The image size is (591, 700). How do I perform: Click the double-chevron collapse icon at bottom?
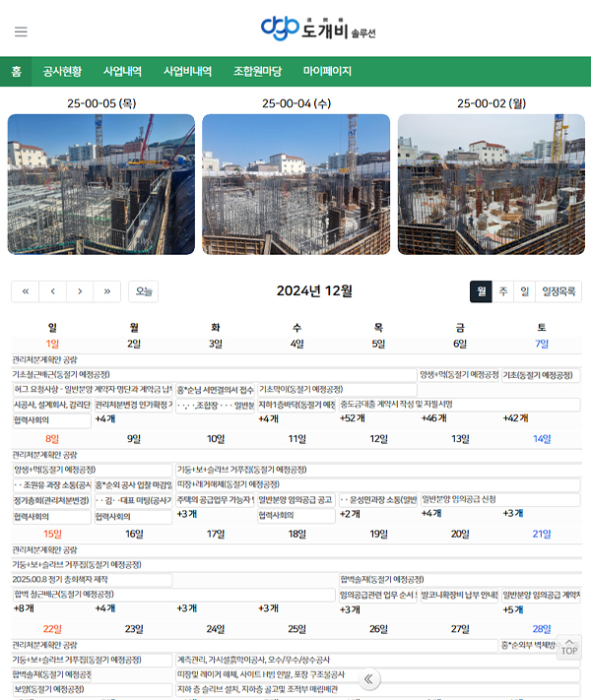369,678
